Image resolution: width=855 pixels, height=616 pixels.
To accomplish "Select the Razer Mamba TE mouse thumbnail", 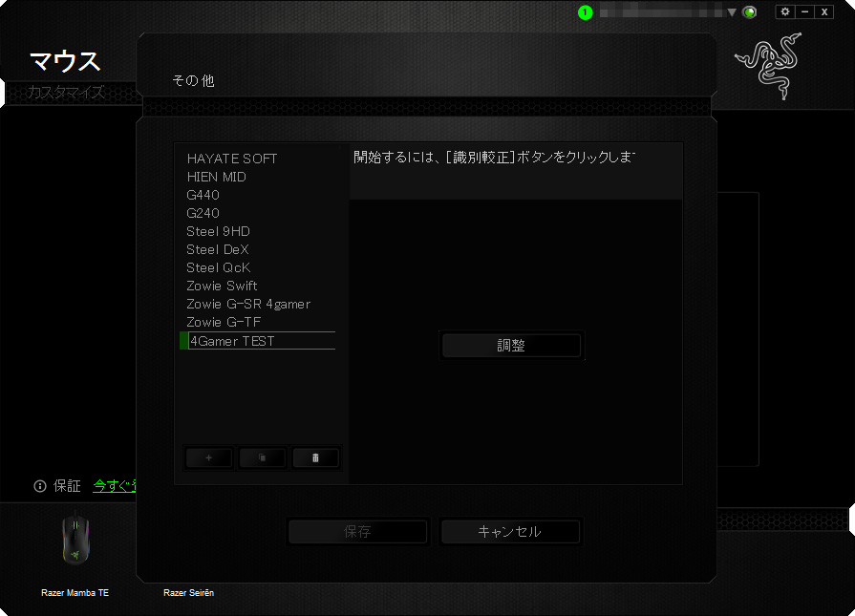I will 75,541.
